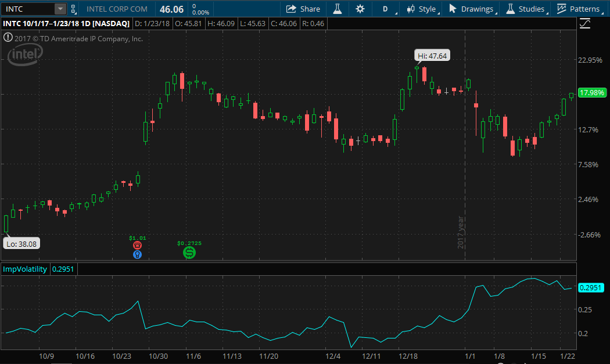Click the $0.2725 dividend amount label

tap(189, 243)
